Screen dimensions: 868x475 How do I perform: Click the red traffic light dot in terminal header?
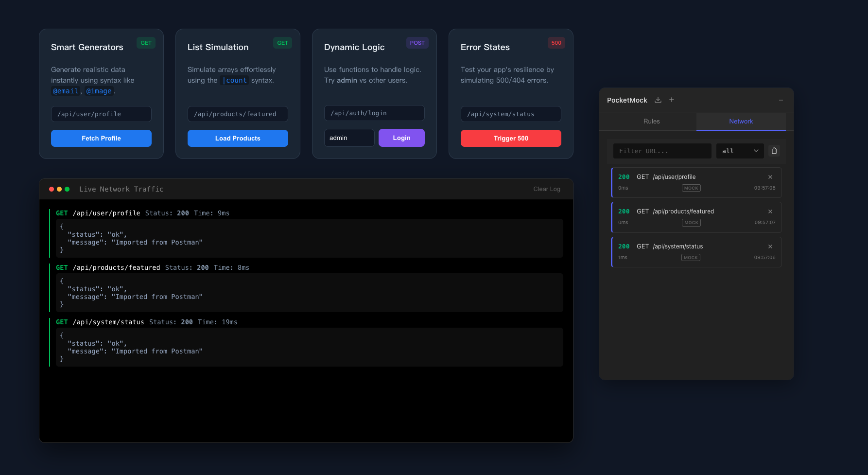52,189
